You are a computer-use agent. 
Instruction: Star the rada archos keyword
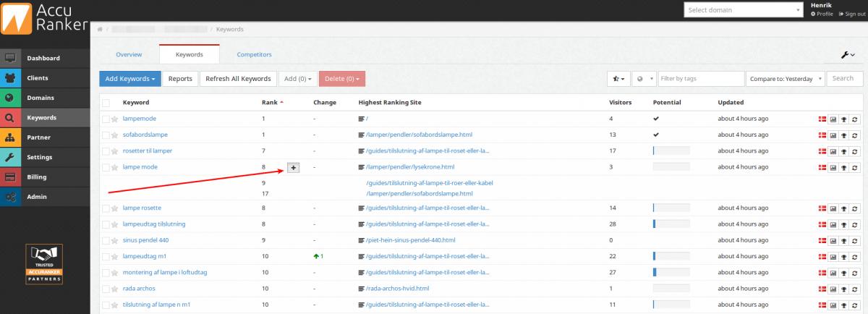click(x=115, y=289)
